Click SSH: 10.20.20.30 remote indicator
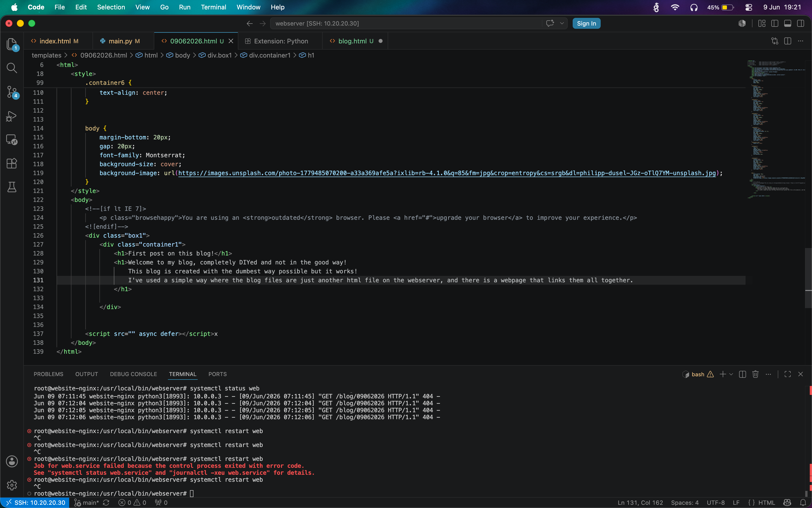Screen dimensions: 812x508 click(x=35, y=503)
